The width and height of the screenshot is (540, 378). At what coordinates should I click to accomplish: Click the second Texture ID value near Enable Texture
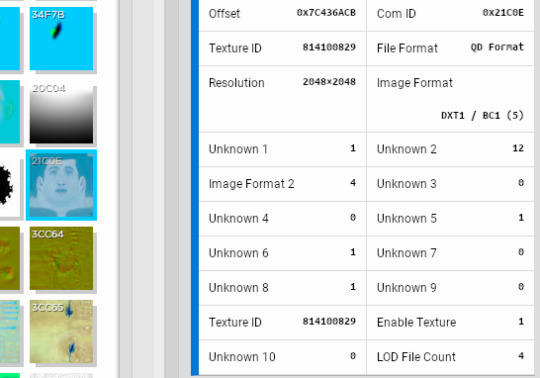(x=329, y=322)
